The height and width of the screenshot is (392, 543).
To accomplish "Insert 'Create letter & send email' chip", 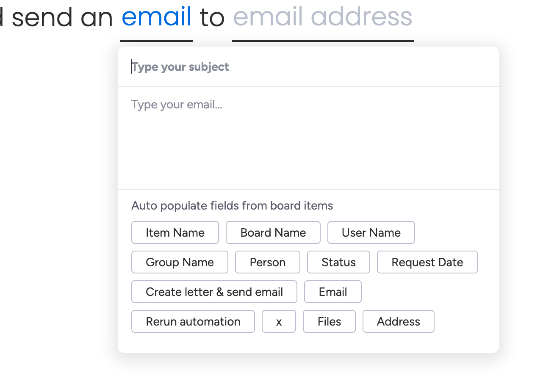I will pos(214,292).
